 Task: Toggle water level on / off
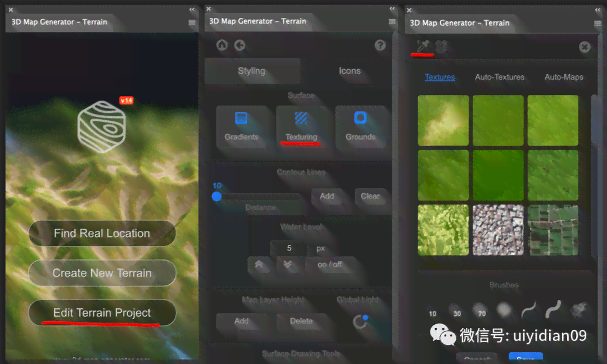(329, 265)
